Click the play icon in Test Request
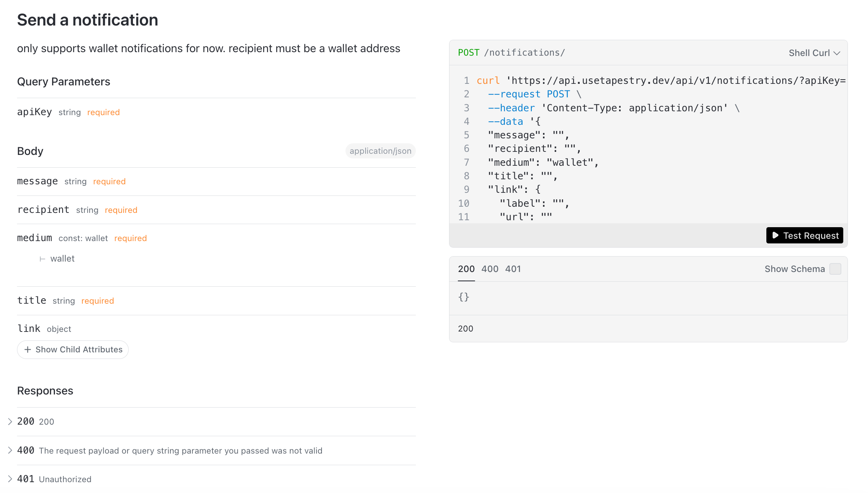The width and height of the screenshot is (868, 493). (775, 235)
